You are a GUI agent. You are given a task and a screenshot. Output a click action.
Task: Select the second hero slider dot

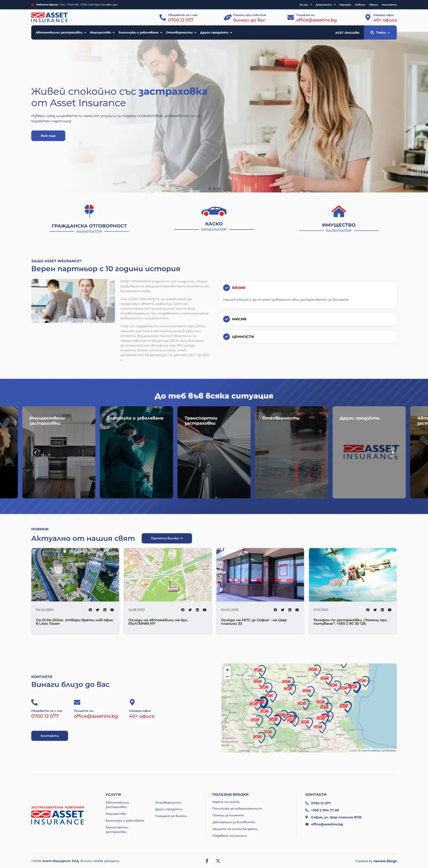(214, 189)
